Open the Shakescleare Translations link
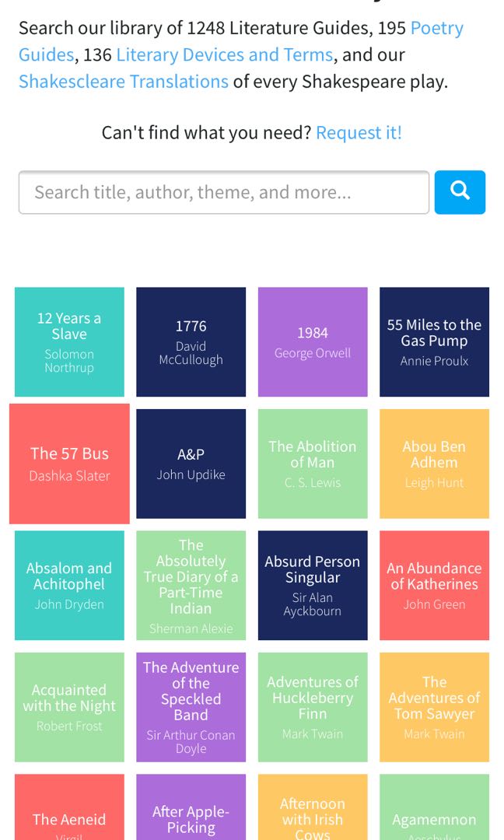Image resolution: width=504 pixels, height=840 pixels. [122, 81]
